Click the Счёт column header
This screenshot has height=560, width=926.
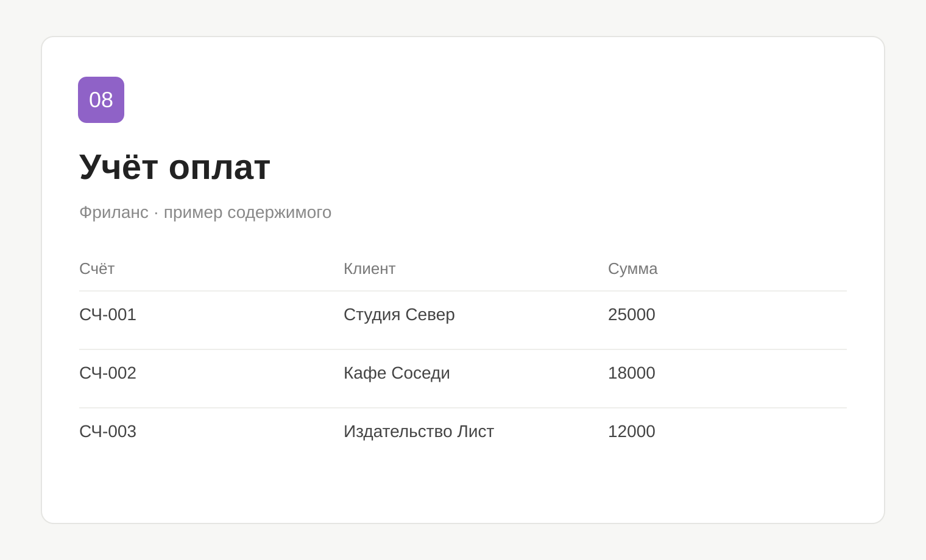point(97,268)
